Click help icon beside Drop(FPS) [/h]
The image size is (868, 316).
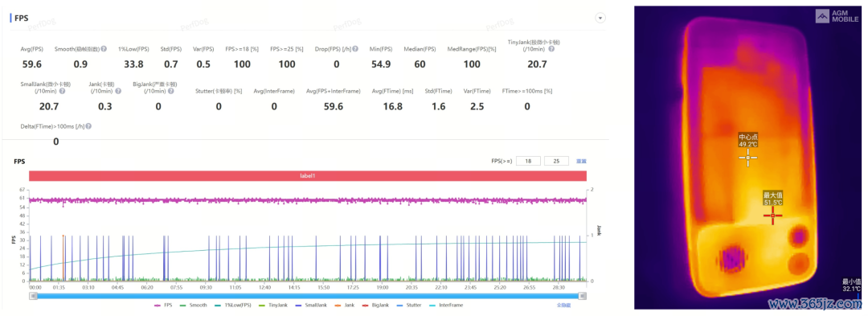click(x=355, y=49)
